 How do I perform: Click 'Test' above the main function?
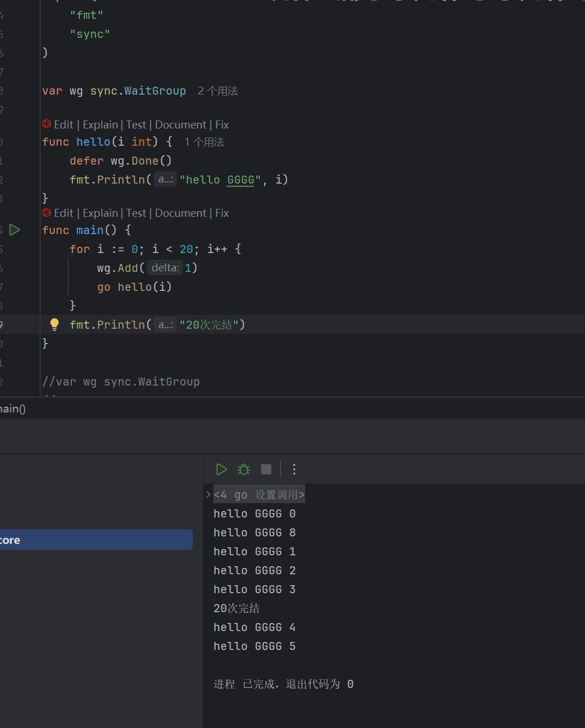coord(136,213)
